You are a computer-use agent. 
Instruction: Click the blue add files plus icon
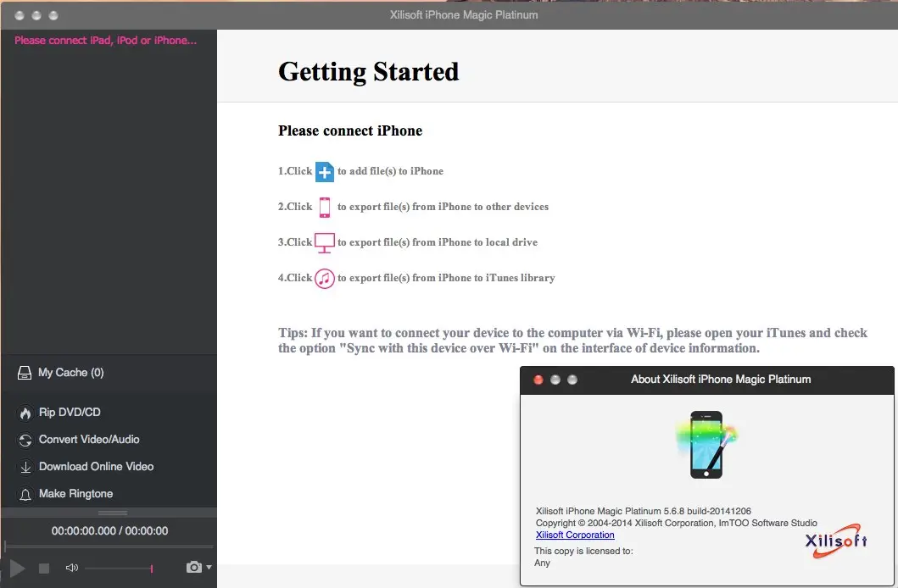[325, 172]
